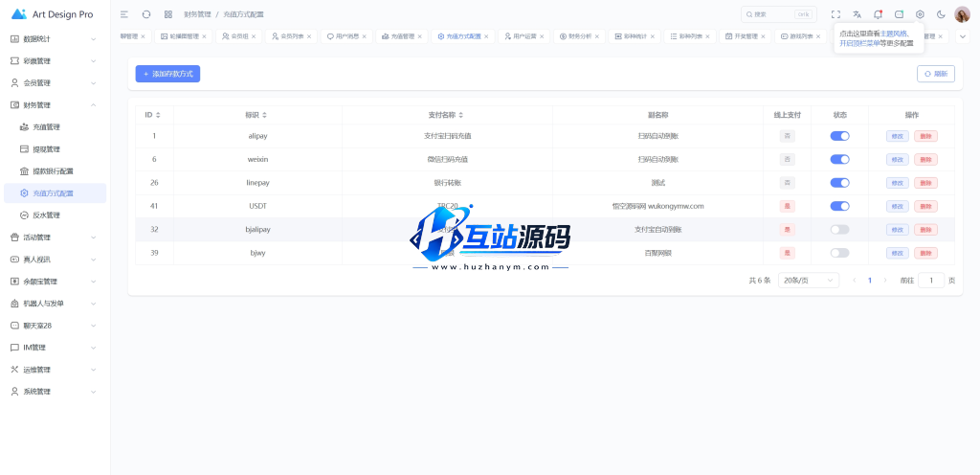
Task: Expand the 机器人与发单 sidebar menu
Action: 55,304
